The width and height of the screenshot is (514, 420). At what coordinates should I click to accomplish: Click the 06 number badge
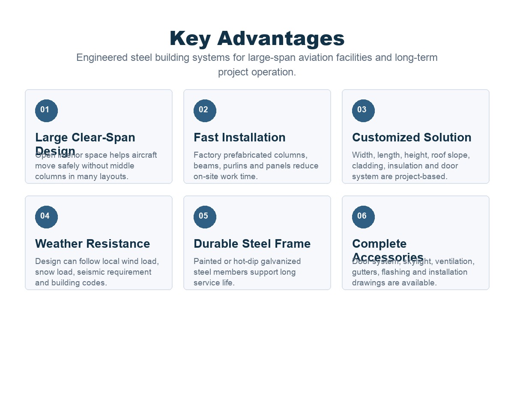pyautogui.click(x=363, y=217)
